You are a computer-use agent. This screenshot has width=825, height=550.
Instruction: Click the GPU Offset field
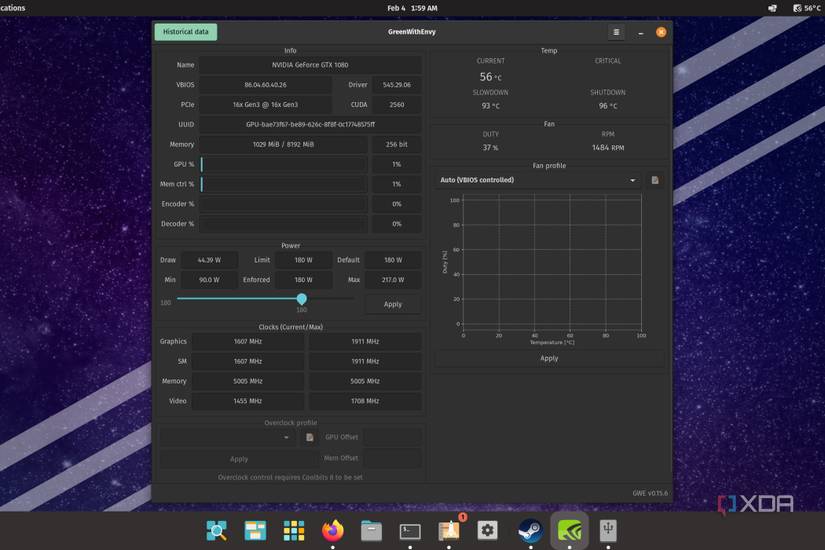click(x=393, y=437)
